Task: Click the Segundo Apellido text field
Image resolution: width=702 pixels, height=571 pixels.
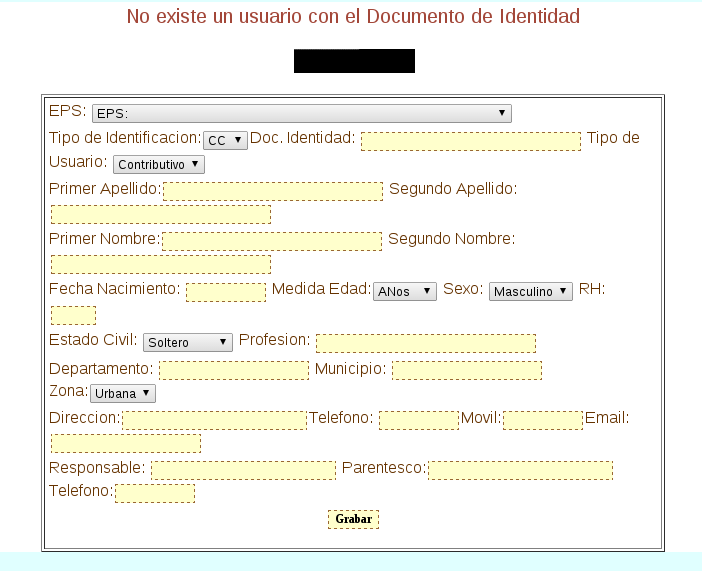Action: pos(161,214)
